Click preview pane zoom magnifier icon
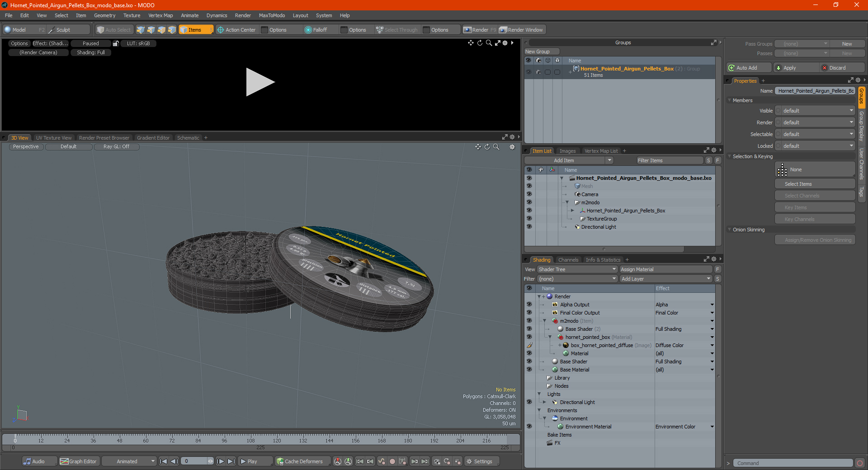 point(489,43)
